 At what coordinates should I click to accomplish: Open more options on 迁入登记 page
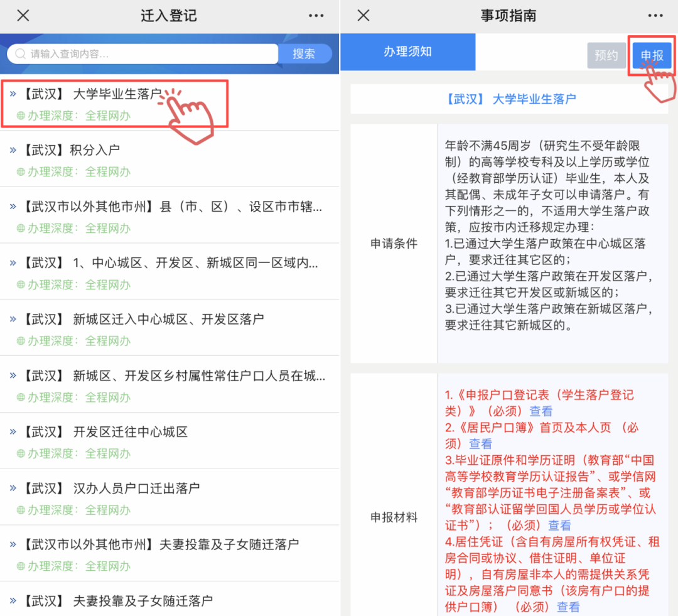tap(316, 16)
